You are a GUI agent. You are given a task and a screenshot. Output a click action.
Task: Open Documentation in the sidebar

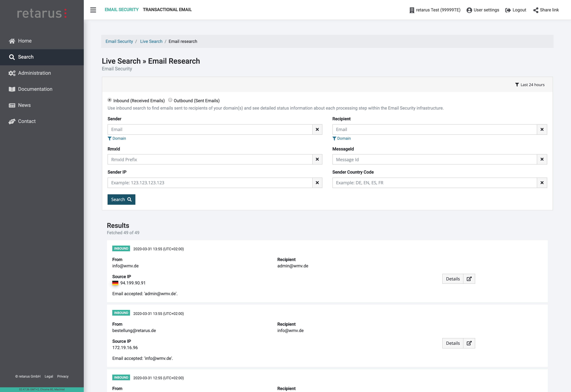(42, 89)
